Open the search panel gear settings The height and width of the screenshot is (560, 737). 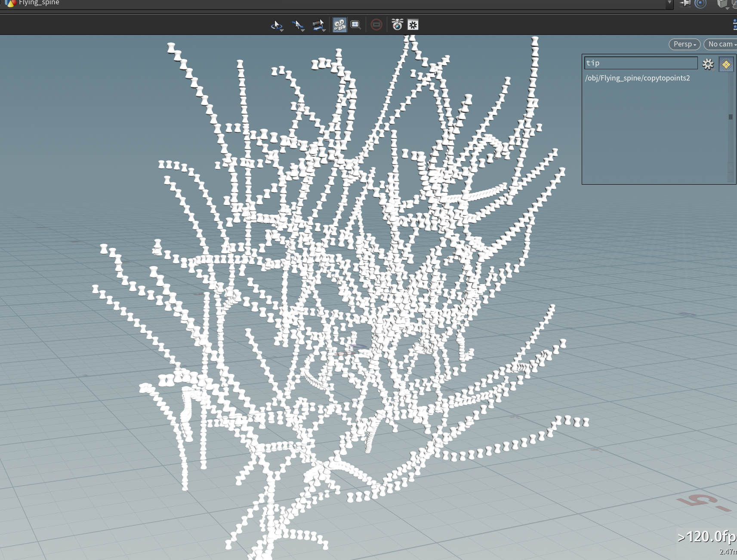pos(708,64)
